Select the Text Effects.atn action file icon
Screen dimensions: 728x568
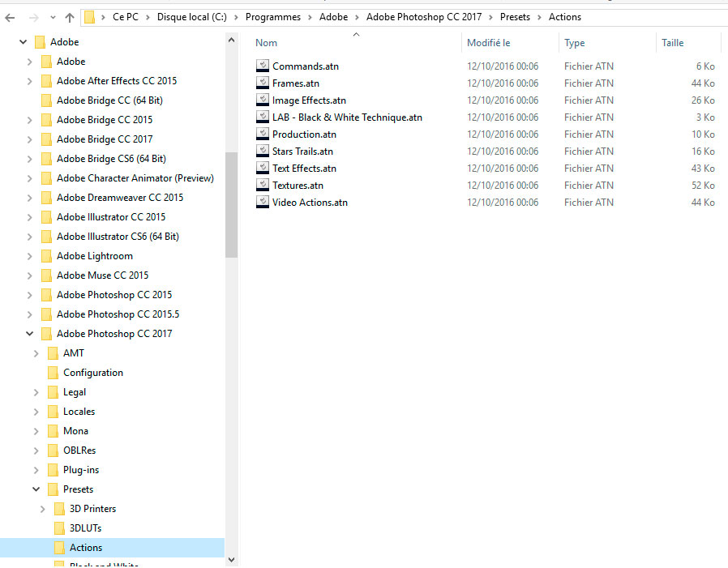(262, 168)
